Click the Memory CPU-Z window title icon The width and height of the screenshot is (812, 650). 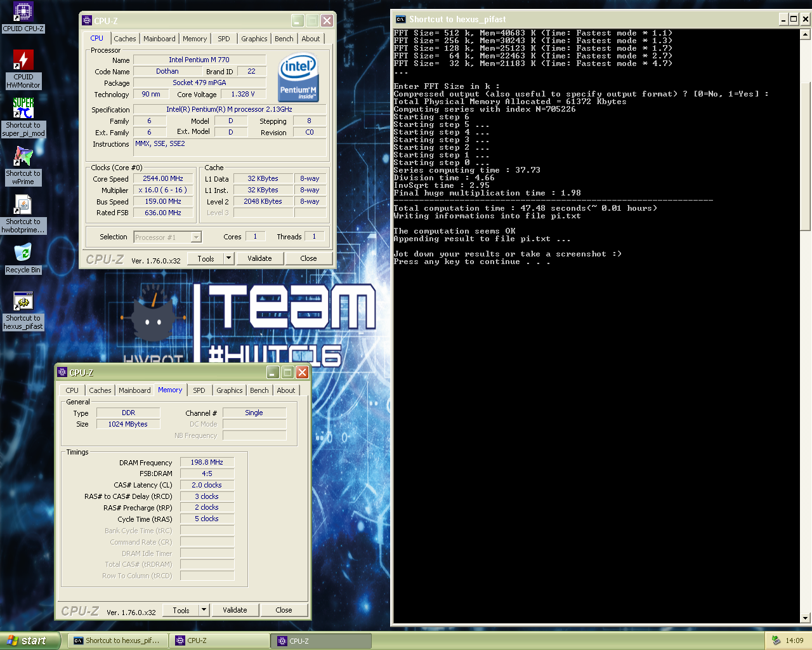pyautogui.click(x=62, y=372)
